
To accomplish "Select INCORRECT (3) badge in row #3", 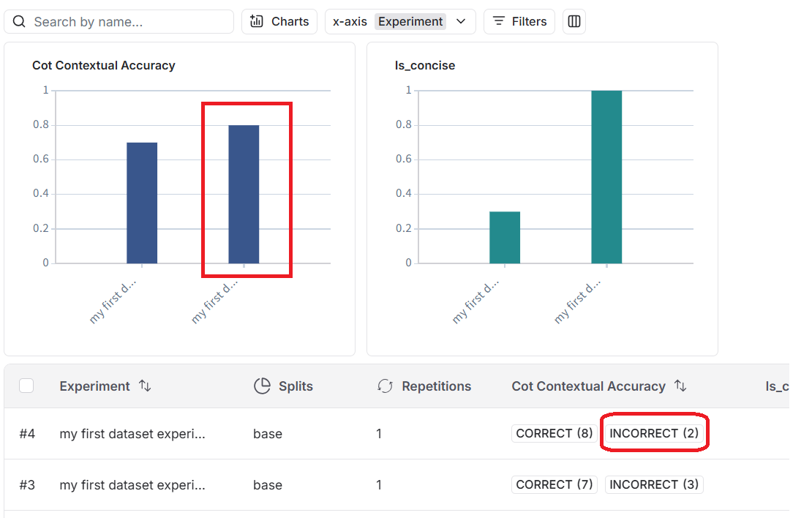I will [x=654, y=484].
